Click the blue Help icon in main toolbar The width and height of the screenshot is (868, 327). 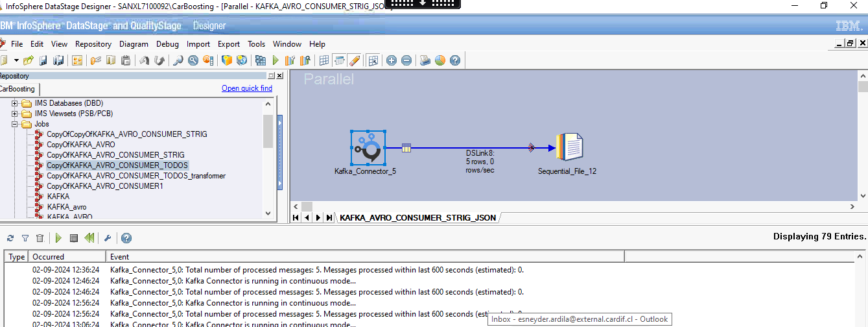click(x=455, y=60)
